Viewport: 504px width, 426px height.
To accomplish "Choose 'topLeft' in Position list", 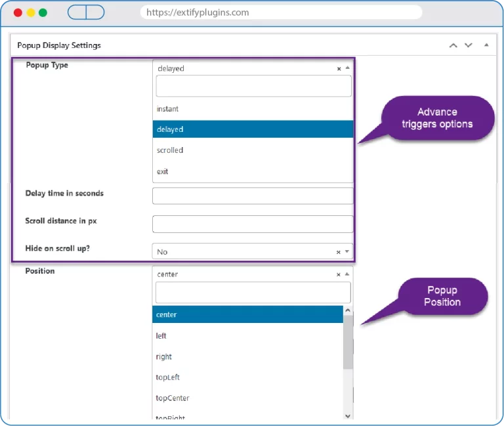I will click(x=247, y=377).
